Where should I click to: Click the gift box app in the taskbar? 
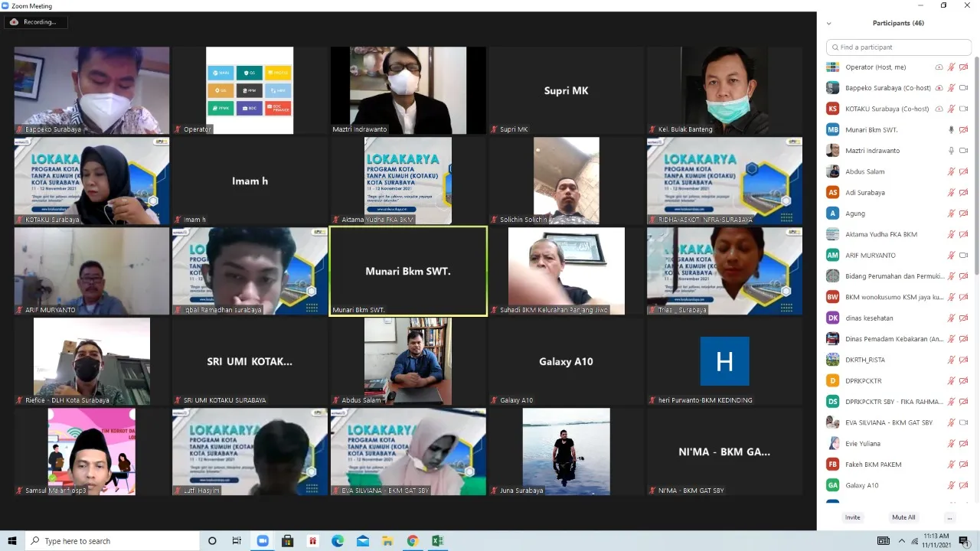312,541
